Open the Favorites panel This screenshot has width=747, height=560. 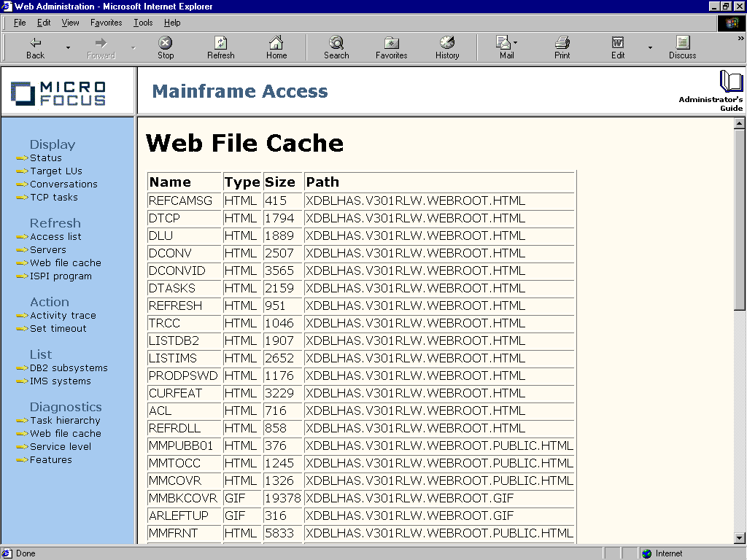tap(391, 47)
